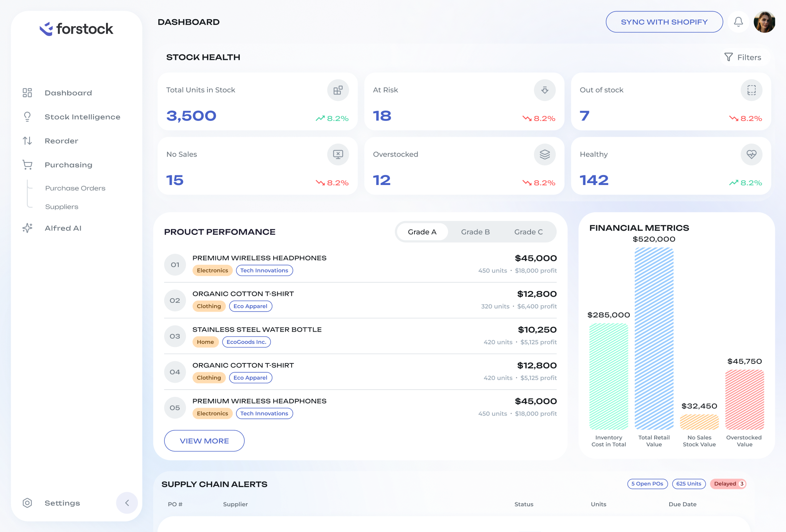The width and height of the screenshot is (786, 532).
Task: Click the View More button
Action: 204,441
